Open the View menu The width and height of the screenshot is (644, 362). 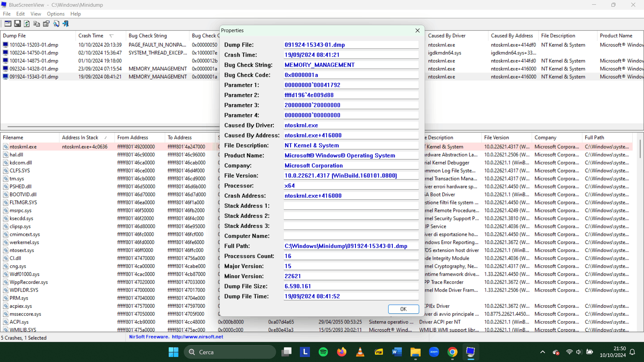click(x=36, y=14)
